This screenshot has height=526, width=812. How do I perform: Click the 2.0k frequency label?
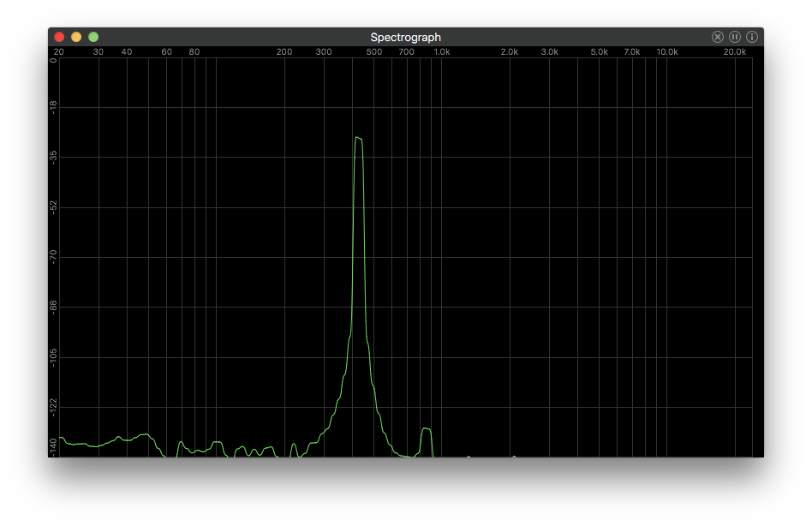[510, 51]
